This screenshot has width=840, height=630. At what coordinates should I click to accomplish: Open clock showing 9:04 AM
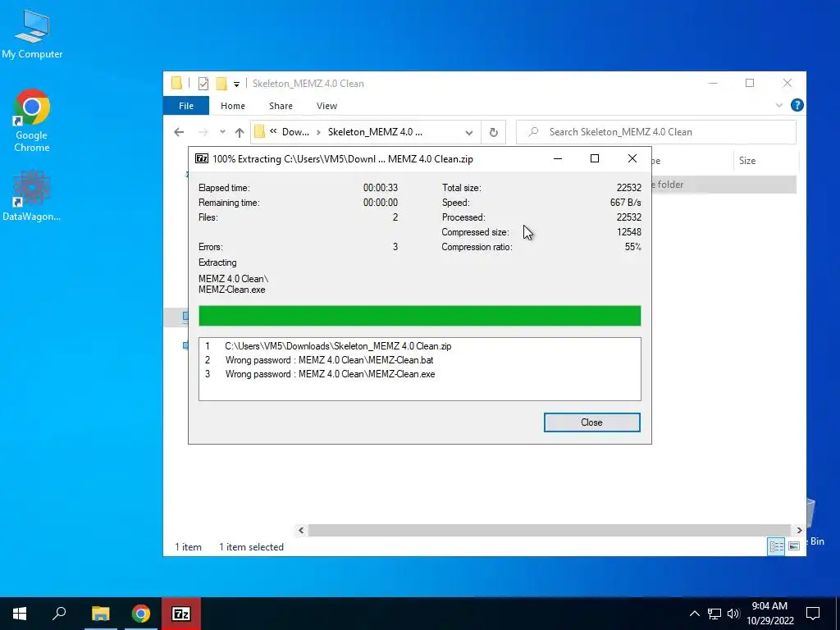point(769,614)
